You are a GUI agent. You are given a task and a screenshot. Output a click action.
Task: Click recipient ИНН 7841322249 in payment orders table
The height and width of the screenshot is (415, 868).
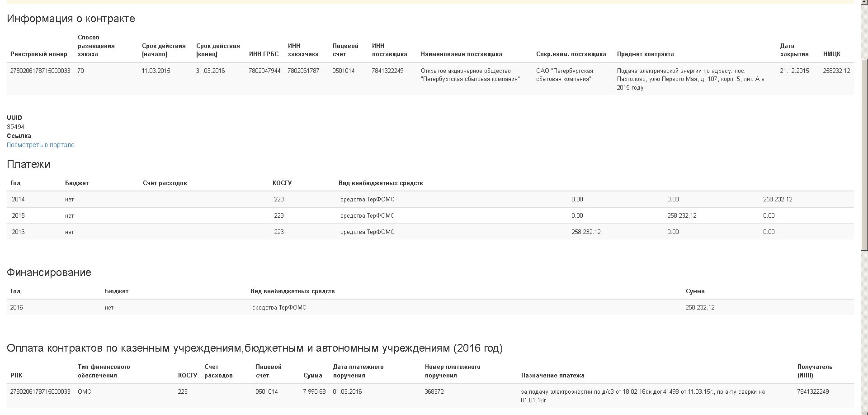point(813,391)
